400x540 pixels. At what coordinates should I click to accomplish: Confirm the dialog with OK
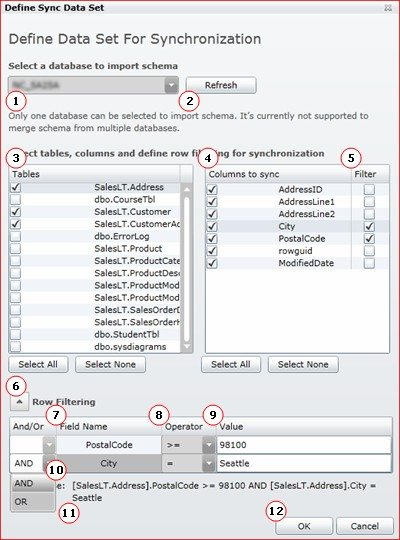[x=304, y=526]
